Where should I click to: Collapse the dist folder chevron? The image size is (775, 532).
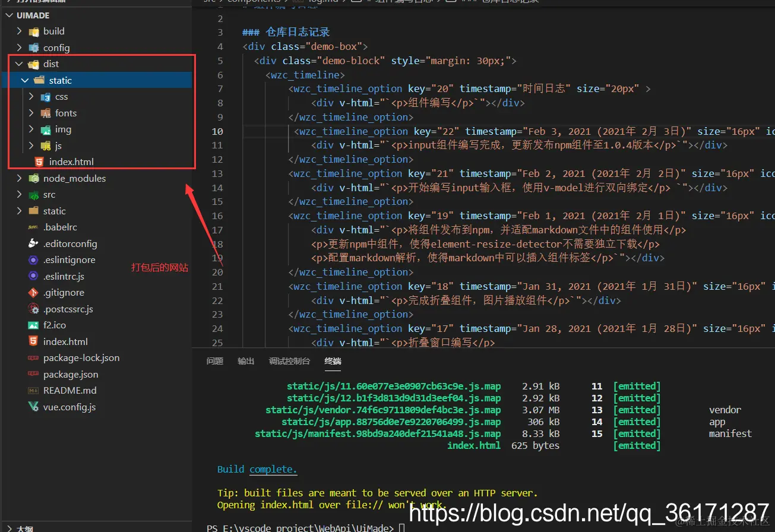[x=20, y=64]
